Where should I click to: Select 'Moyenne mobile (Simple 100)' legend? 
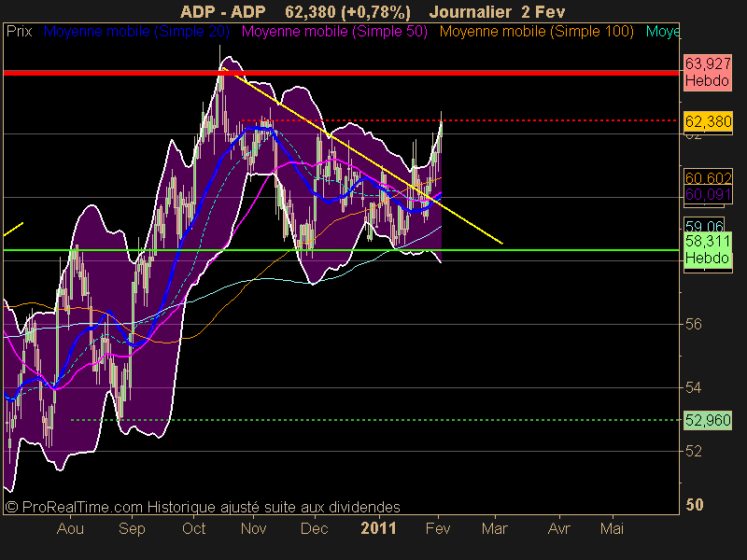click(536, 32)
